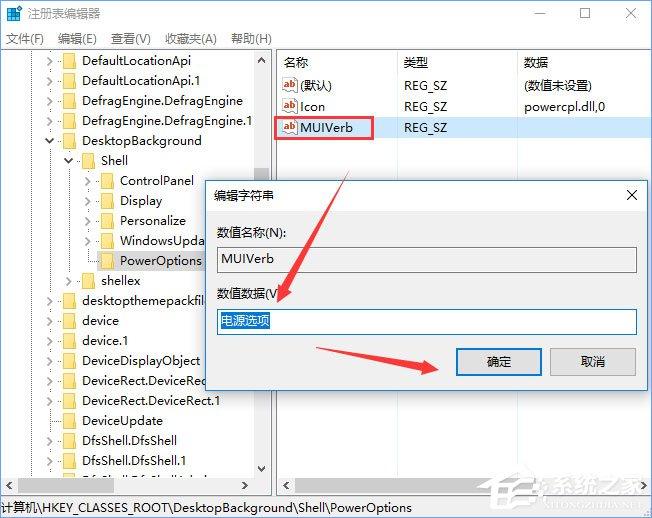Expand the DefaultLocationApi tree node
Viewport: 652px width, 518px height.
[49, 61]
